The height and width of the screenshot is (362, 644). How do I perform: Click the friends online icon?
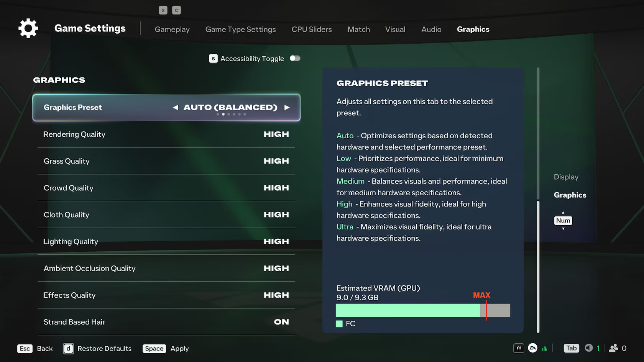coord(614,348)
